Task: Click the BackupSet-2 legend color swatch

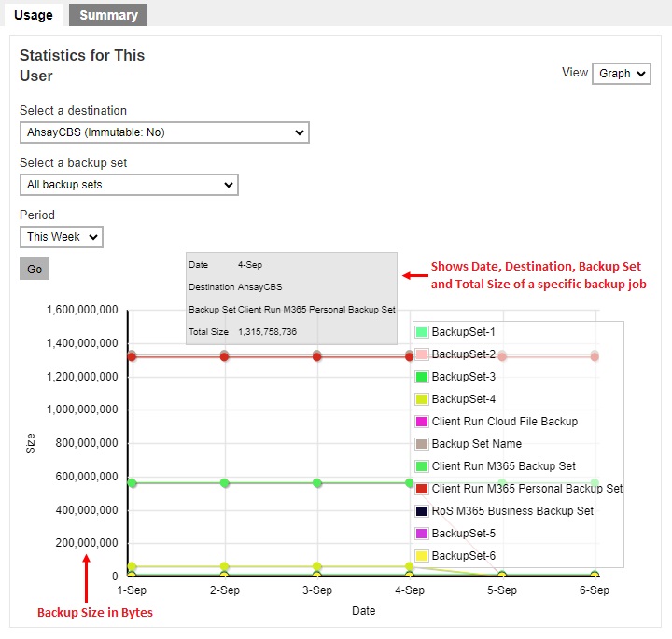Action: 422,354
